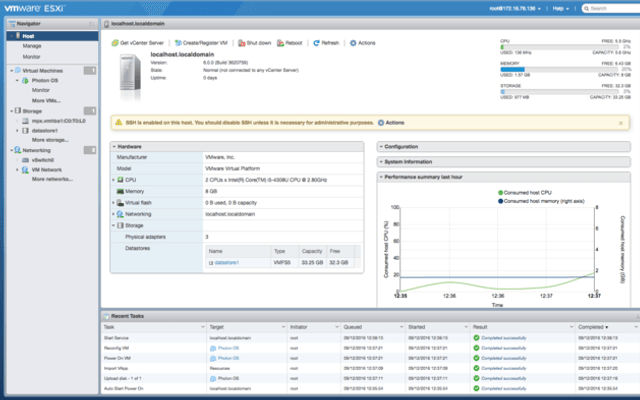Expand the System Information panel
The image size is (640, 400).
coord(381,162)
